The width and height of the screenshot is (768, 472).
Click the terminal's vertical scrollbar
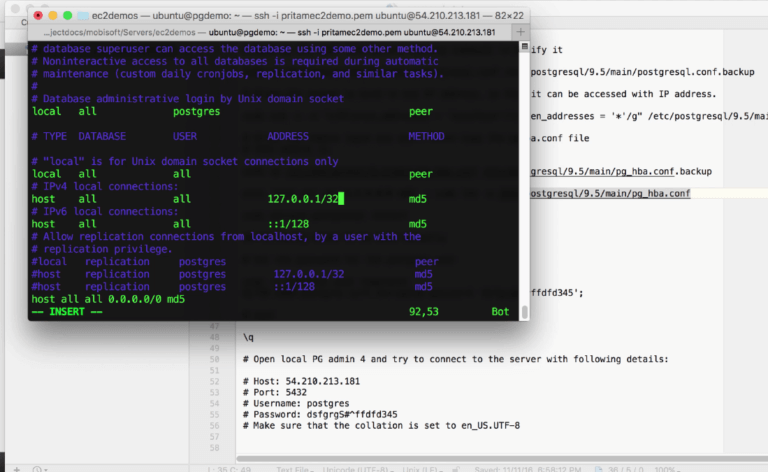point(524,312)
